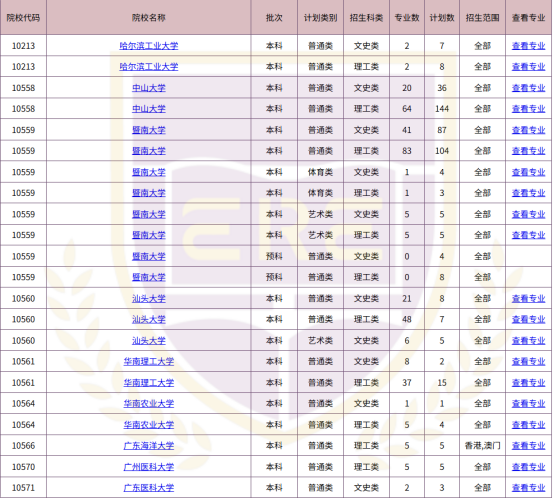The height and width of the screenshot is (498, 554).
Task: View majors for 暨南大学 体育类 文史类
Action: click(x=529, y=172)
